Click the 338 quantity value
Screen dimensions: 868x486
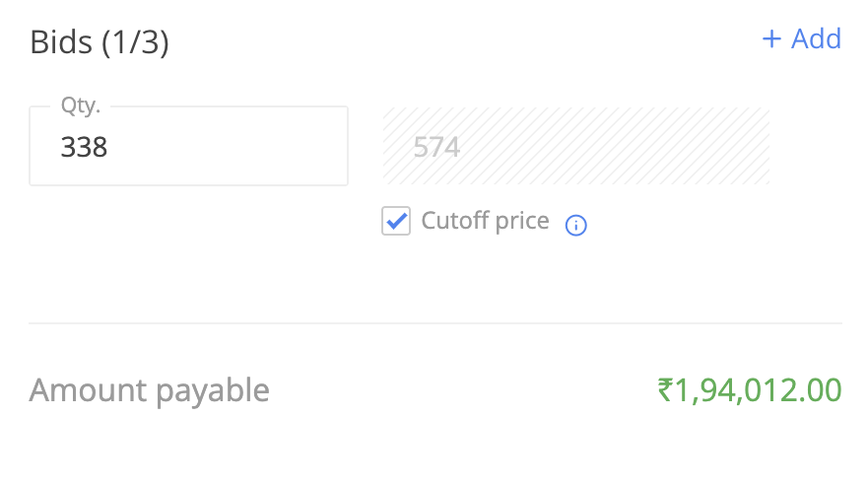point(84,148)
